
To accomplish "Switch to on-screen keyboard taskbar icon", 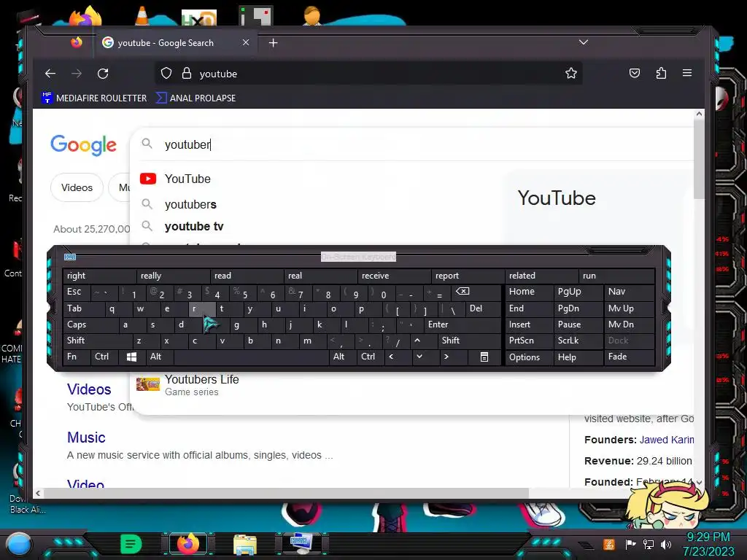I will pyautogui.click(x=301, y=544).
